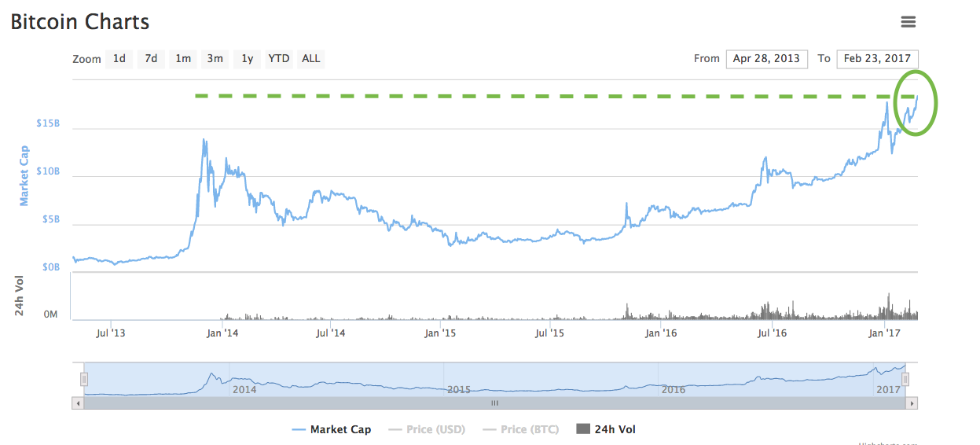Viewport: 980px width, 445px height.
Task: Set zoom range to 1m
Action: click(x=183, y=59)
